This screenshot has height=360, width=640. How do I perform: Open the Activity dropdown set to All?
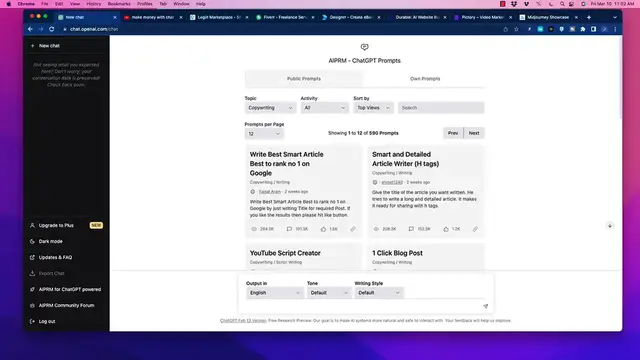click(324, 108)
